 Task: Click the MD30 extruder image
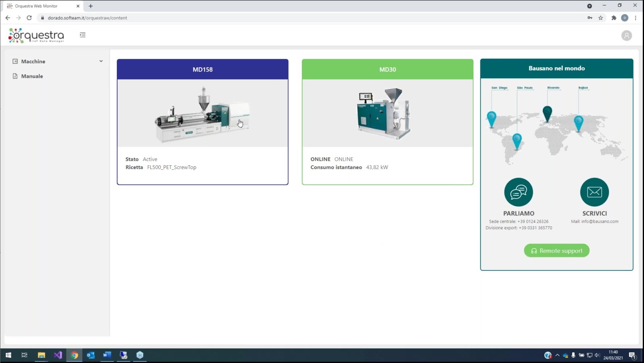coord(384,114)
